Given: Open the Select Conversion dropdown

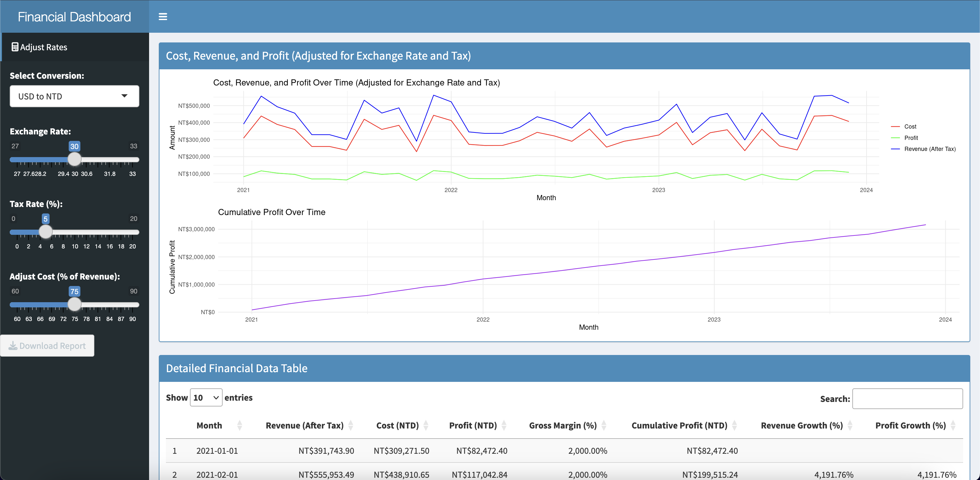Looking at the screenshot, I should 74,96.
